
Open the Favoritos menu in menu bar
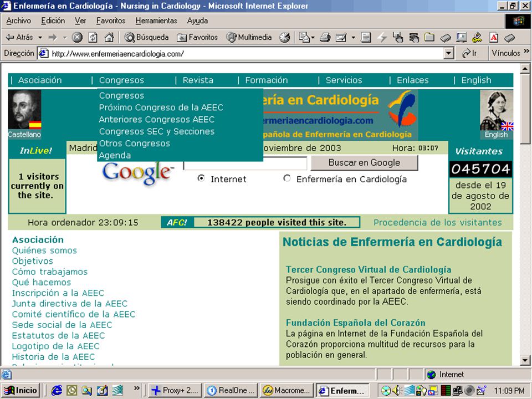point(111,21)
